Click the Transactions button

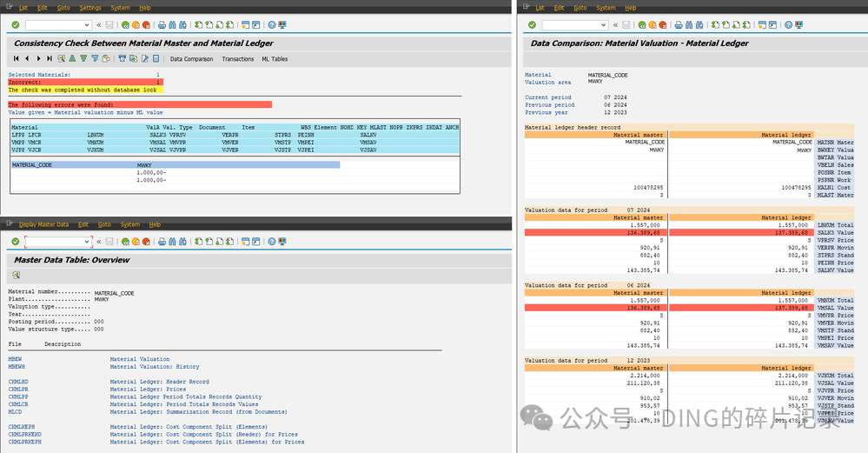tap(237, 59)
